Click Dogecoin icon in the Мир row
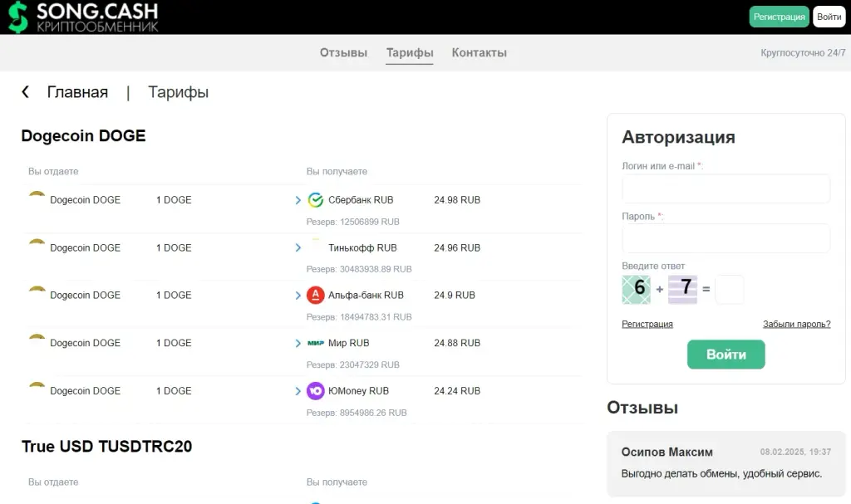This screenshot has width=851, height=504. pyautogui.click(x=37, y=337)
